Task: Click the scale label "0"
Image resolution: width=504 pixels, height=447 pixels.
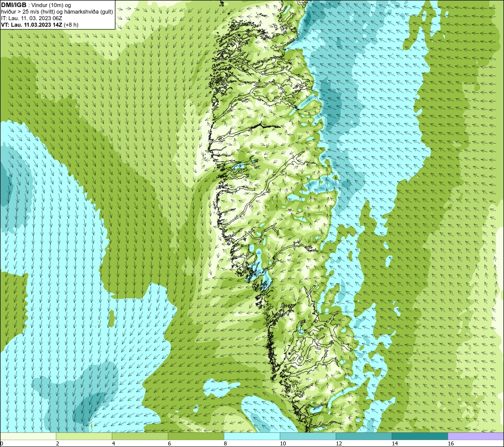Action: pos(2,443)
